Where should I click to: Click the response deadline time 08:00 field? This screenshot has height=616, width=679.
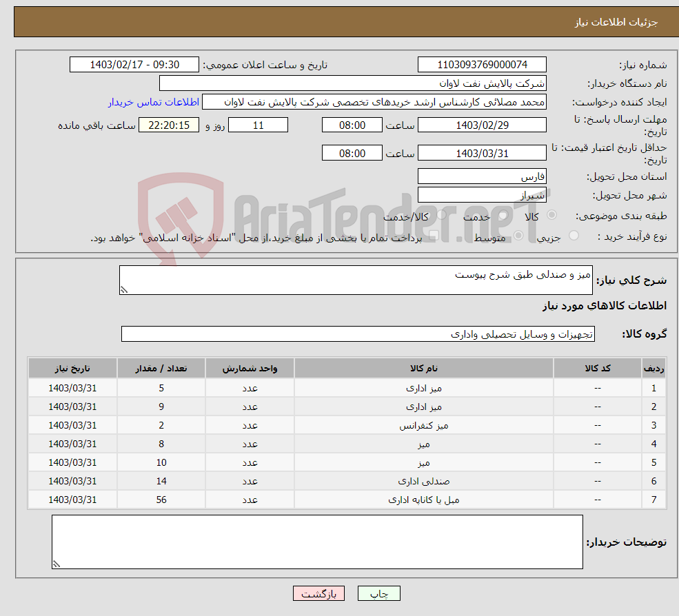pos(352,125)
